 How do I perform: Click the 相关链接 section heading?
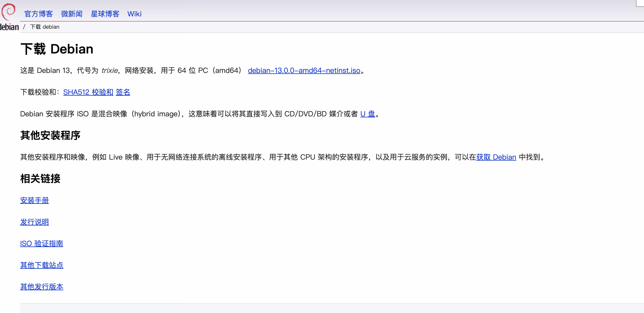coord(40,179)
